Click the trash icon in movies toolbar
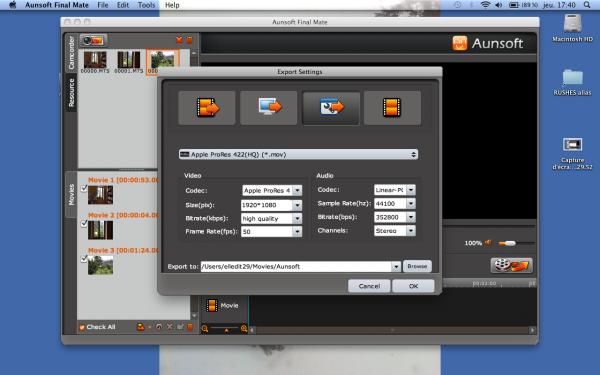Screen dimensions: 600x375 click(x=190, y=327)
